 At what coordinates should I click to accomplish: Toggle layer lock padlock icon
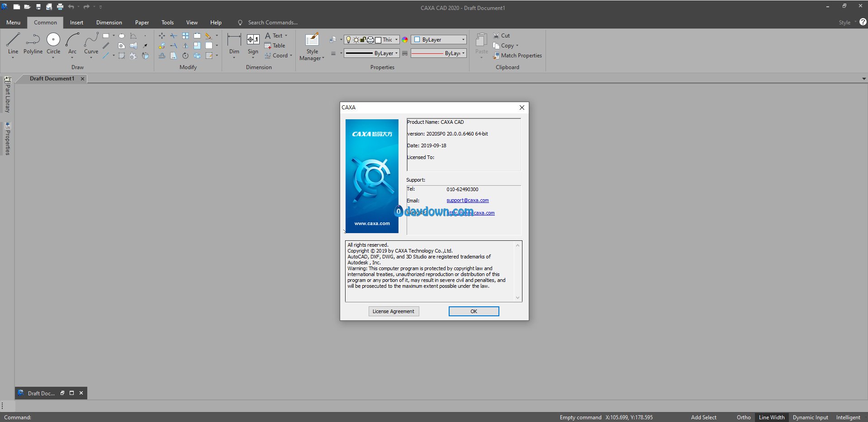pos(363,40)
